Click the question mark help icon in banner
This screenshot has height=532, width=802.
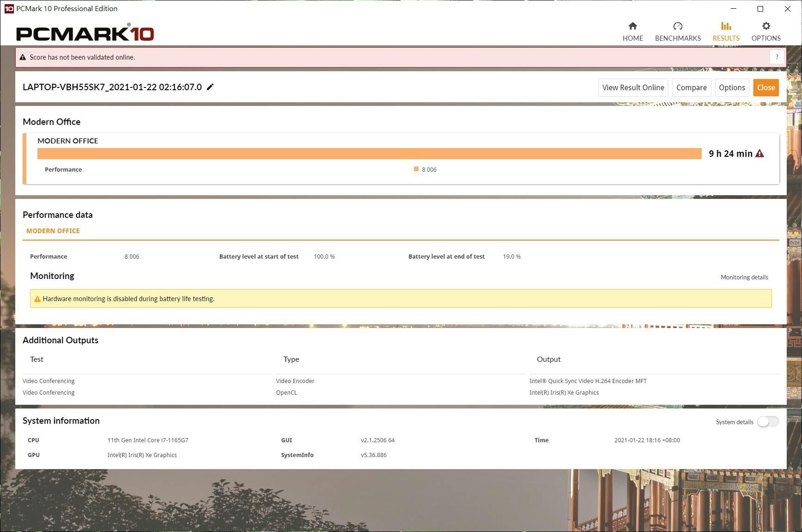777,57
